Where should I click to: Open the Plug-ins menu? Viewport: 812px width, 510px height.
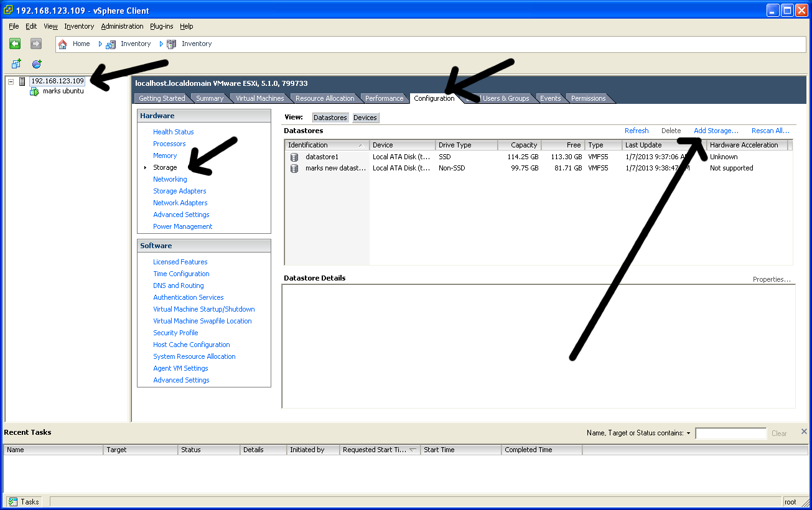[162, 26]
